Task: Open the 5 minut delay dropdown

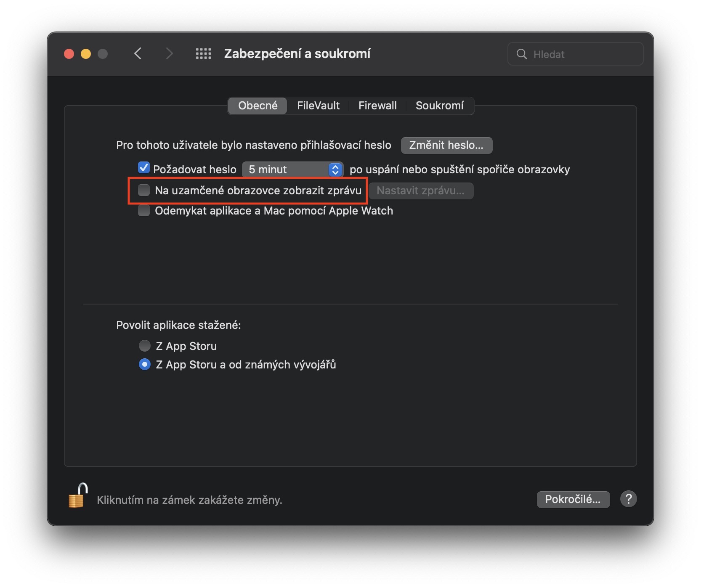Action: 293,170
